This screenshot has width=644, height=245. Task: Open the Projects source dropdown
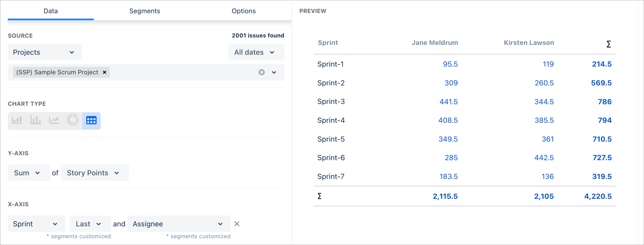tap(44, 52)
